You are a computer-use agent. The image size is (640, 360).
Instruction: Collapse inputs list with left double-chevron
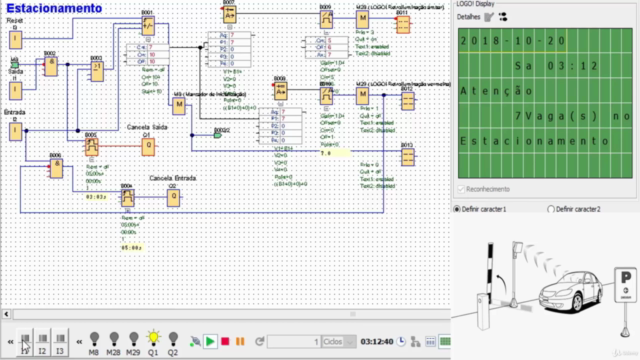(x=10, y=342)
